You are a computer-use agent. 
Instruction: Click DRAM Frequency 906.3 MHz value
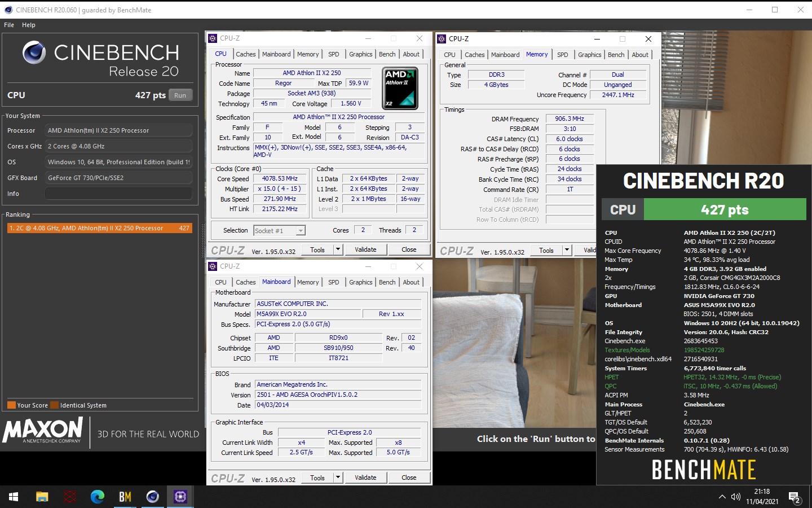570,119
